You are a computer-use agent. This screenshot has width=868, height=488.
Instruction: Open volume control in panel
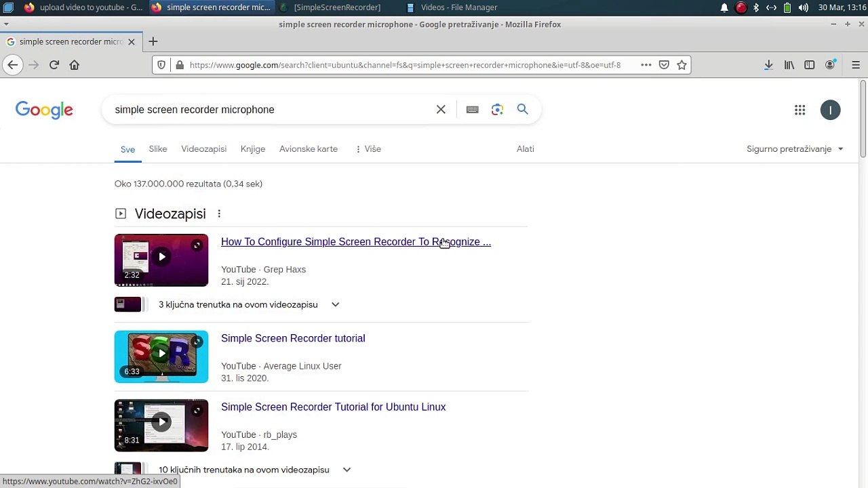(x=804, y=7)
